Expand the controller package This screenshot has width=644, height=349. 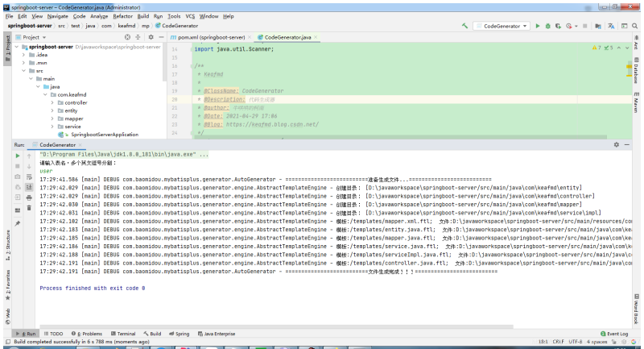click(52, 103)
